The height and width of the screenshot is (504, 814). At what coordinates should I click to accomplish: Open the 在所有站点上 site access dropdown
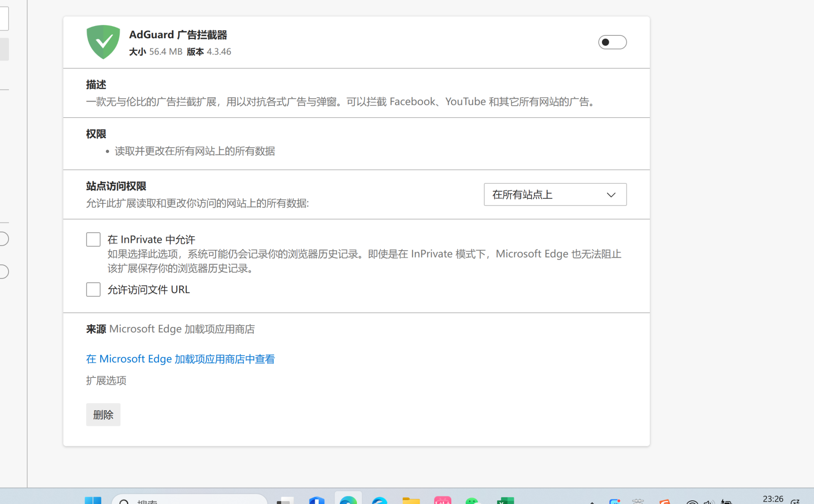[x=555, y=194]
